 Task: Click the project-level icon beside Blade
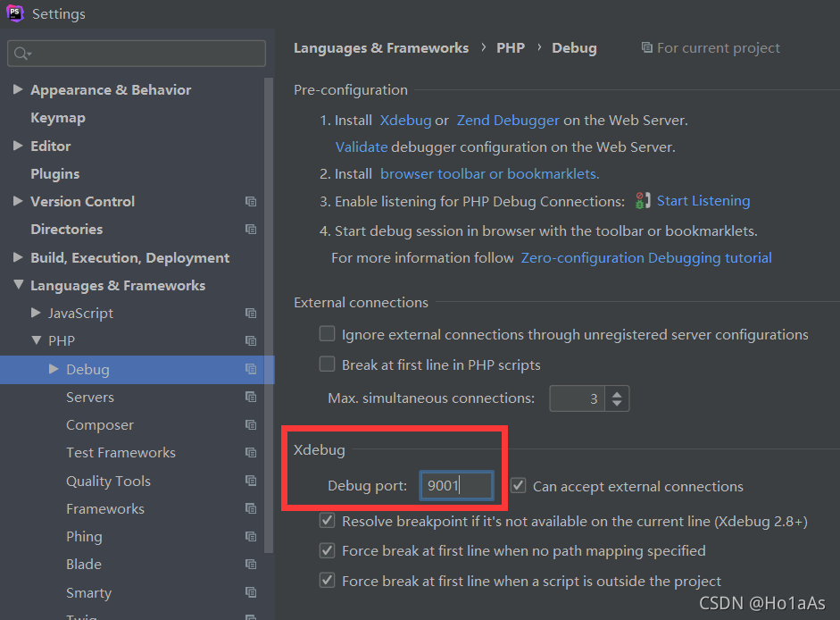pyautogui.click(x=251, y=565)
